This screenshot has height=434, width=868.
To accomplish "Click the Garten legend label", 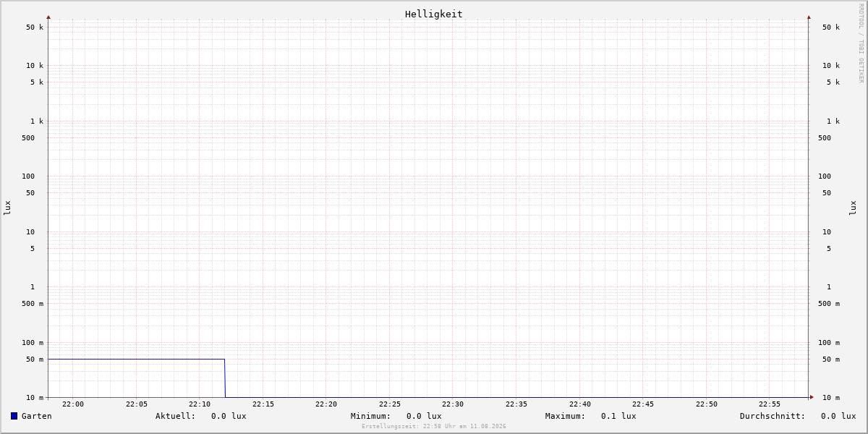I will pyautogui.click(x=37, y=416).
